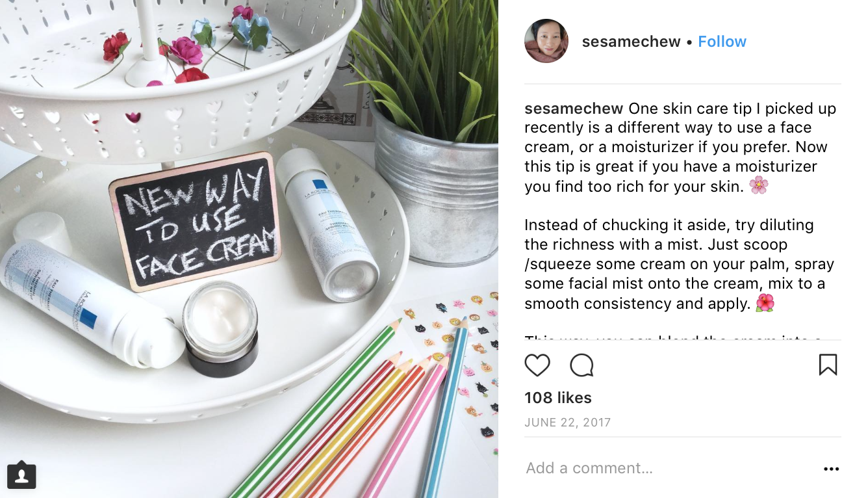This screenshot has height=498, width=868.
Task: Open sesamechew's profile picture avatar
Action: (x=546, y=41)
